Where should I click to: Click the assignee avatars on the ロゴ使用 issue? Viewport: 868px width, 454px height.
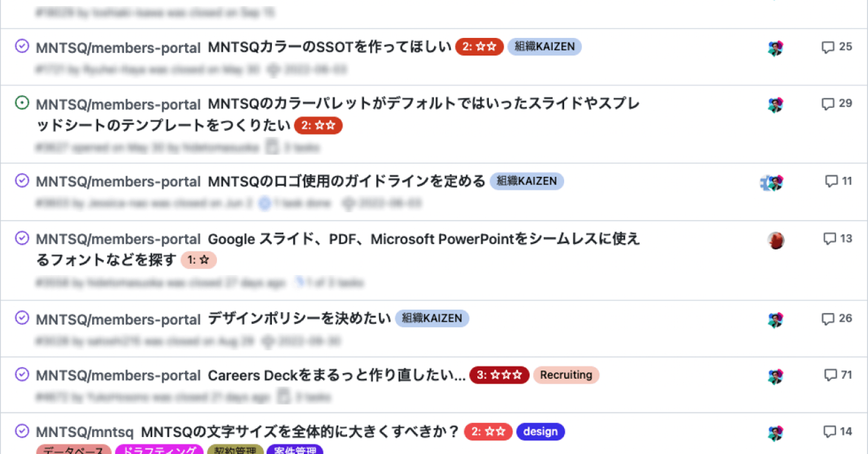[x=772, y=182]
